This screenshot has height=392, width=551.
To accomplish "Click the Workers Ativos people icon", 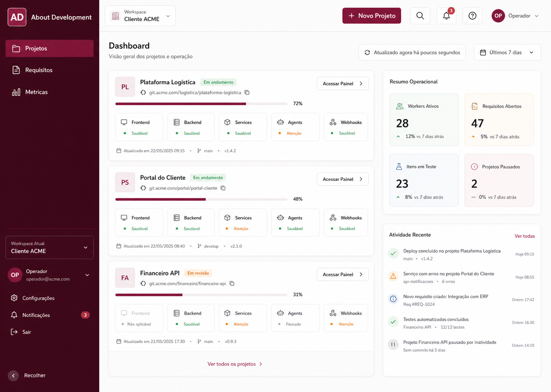I will 400,106.
